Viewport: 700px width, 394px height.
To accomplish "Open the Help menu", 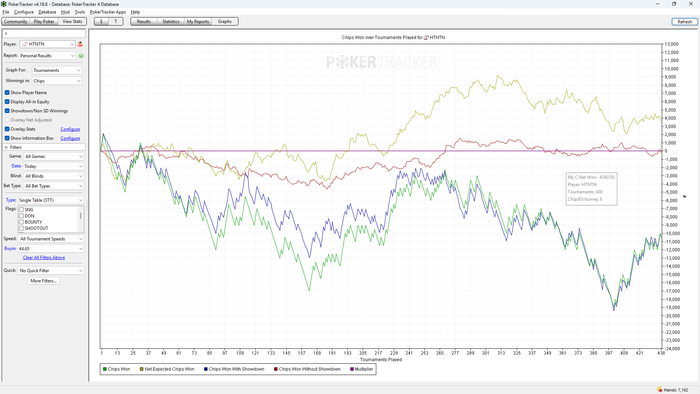I will pyautogui.click(x=135, y=12).
